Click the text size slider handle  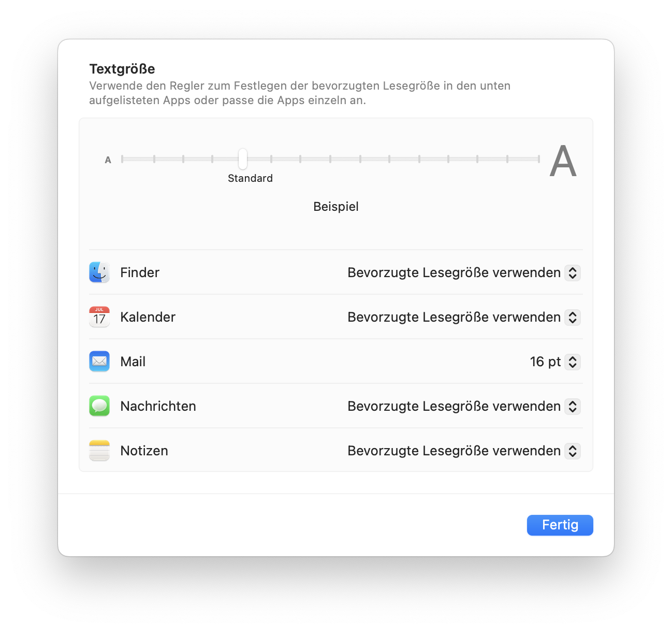pyautogui.click(x=243, y=159)
